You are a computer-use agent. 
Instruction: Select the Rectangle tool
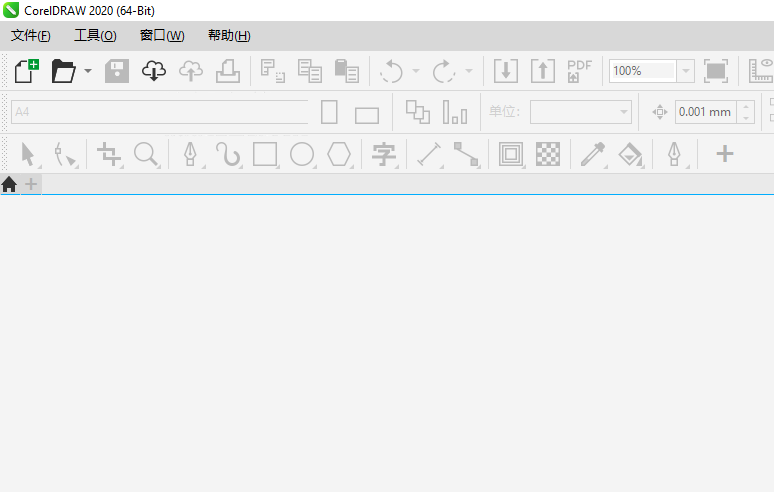[x=265, y=154]
